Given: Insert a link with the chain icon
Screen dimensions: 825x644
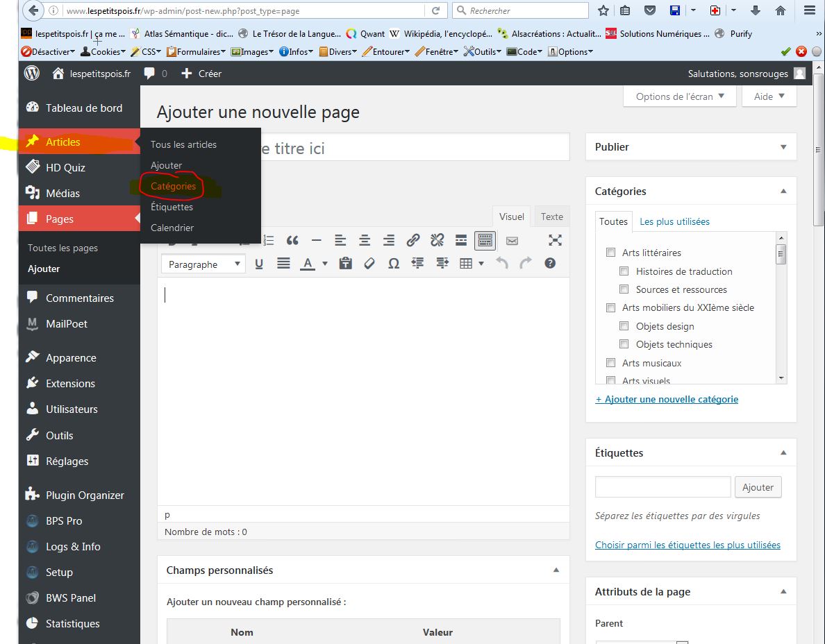Looking at the screenshot, I should tap(413, 240).
